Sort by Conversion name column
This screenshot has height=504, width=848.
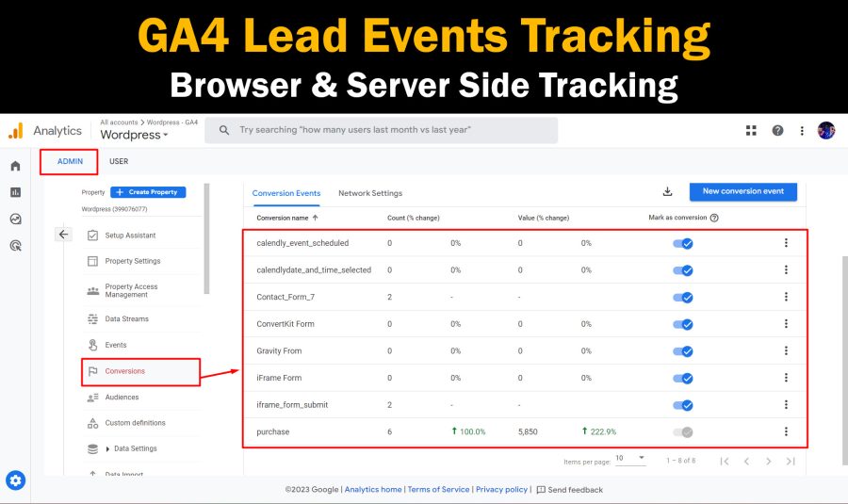coord(287,218)
